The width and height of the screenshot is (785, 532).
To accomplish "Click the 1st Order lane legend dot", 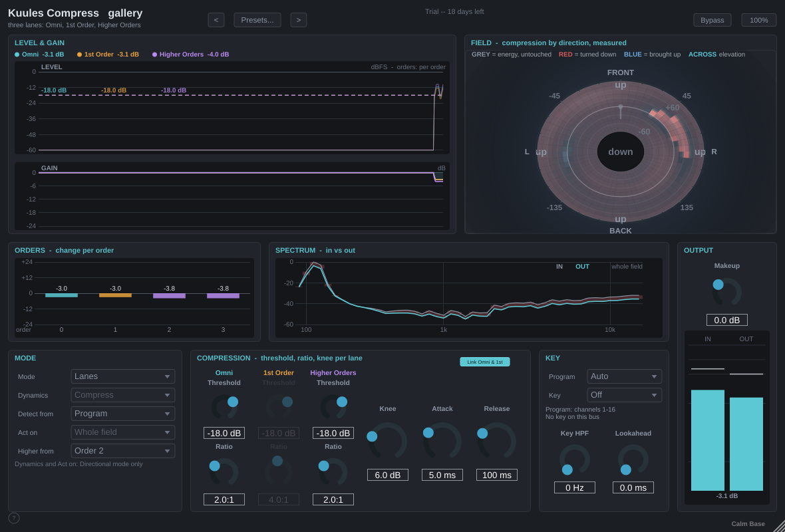I will click(x=79, y=55).
